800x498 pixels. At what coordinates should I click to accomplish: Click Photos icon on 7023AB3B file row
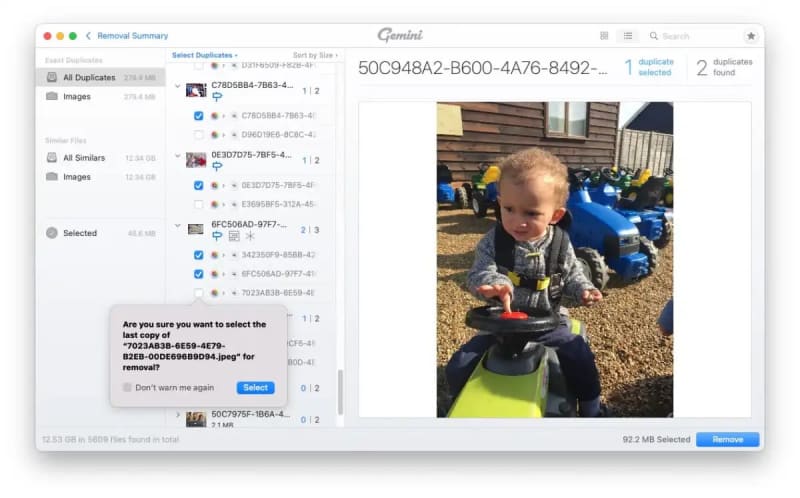click(215, 293)
